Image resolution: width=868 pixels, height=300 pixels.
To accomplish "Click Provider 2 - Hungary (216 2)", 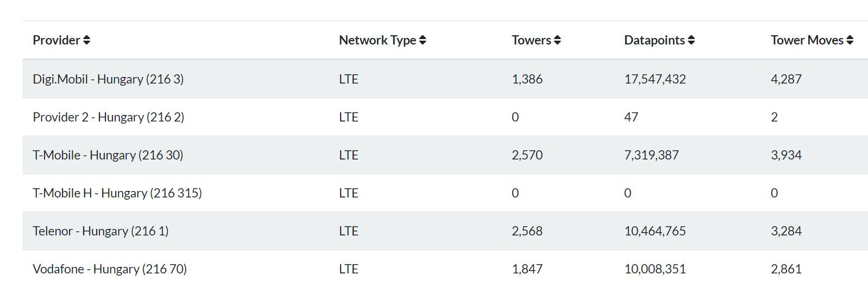I will coord(108,117).
